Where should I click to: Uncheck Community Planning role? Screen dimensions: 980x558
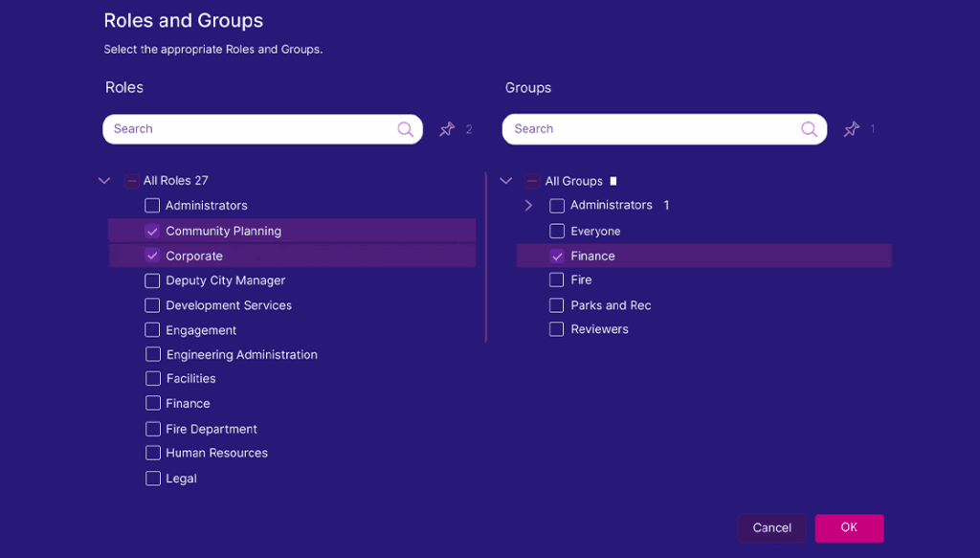[x=151, y=231]
